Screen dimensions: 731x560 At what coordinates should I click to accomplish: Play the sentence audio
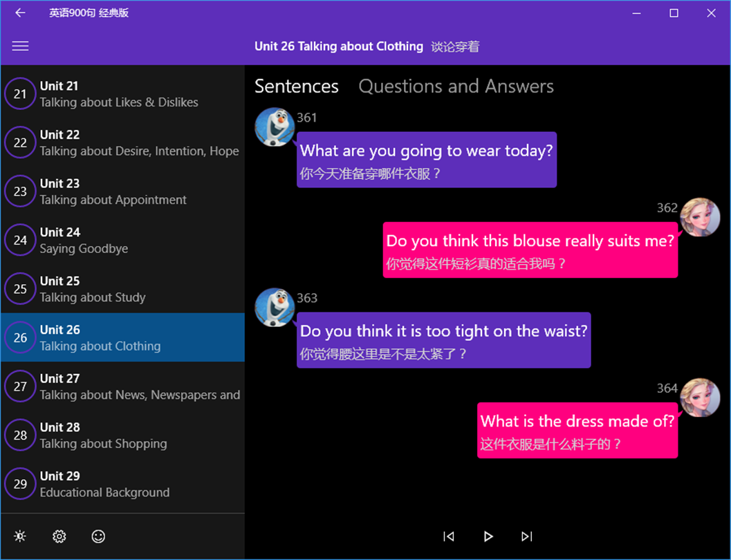pyautogui.click(x=488, y=536)
